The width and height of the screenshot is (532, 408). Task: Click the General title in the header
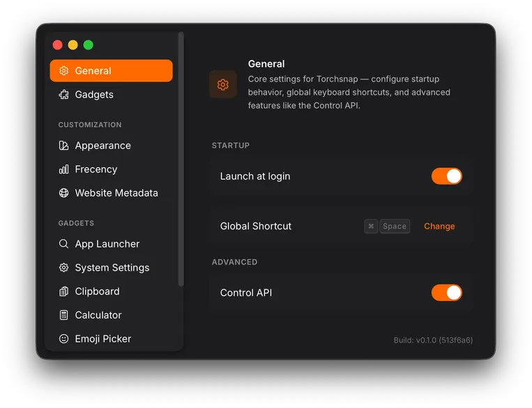tap(266, 63)
